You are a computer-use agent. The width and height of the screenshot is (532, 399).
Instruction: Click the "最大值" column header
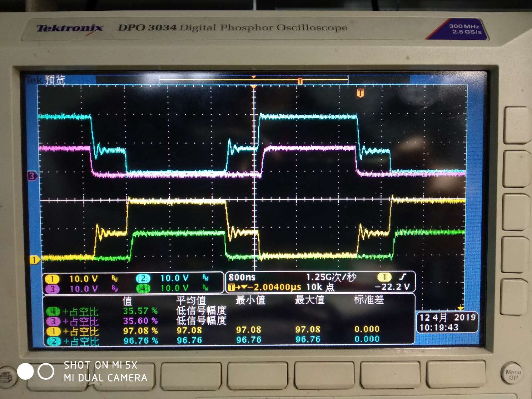[310, 299]
